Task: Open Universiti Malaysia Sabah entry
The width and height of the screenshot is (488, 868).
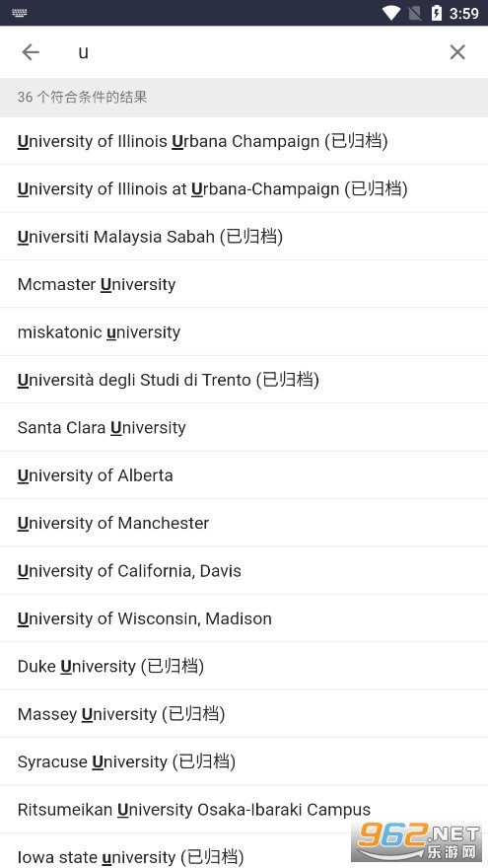Action: 244,237
